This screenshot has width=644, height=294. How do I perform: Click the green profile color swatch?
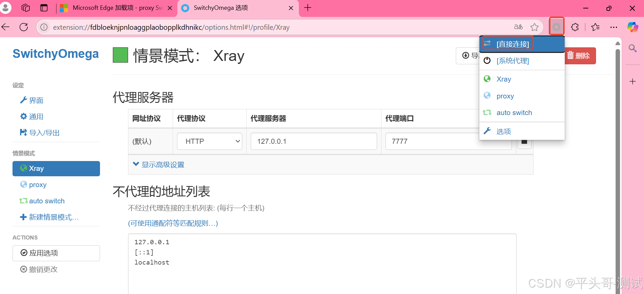[120, 55]
